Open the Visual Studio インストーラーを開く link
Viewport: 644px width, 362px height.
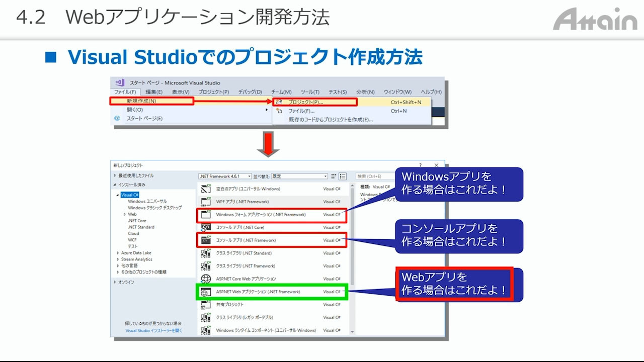(x=154, y=331)
